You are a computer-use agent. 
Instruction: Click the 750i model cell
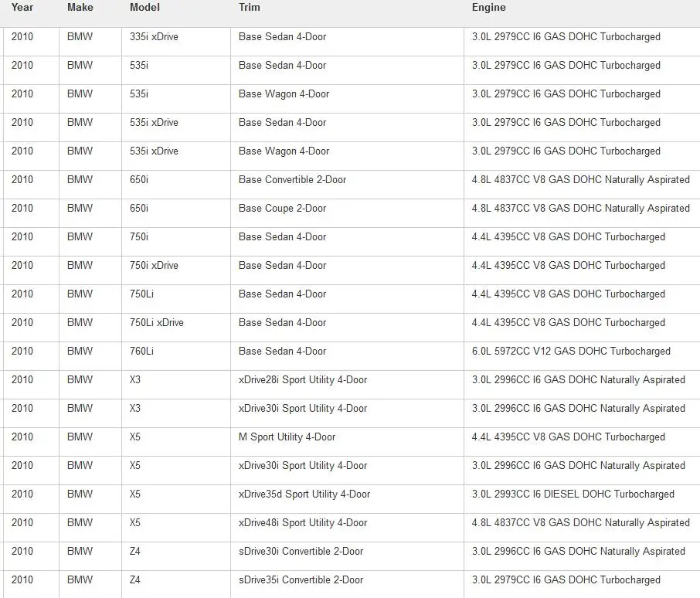(x=139, y=236)
